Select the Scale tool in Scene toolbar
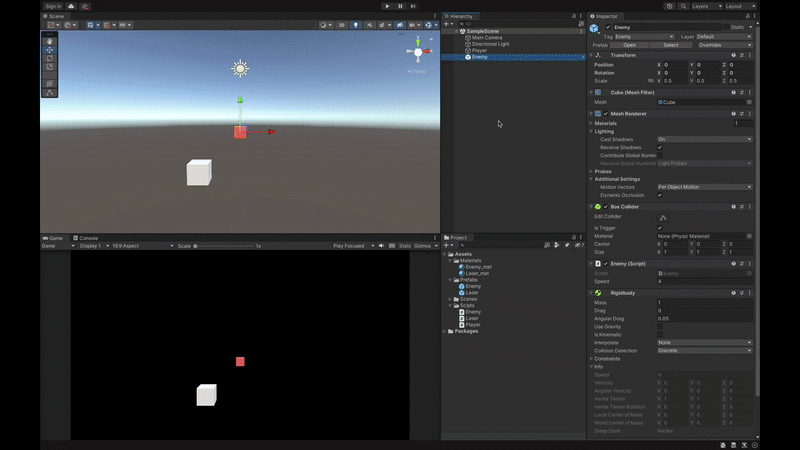 pyautogui.click(x=49, y=67)
